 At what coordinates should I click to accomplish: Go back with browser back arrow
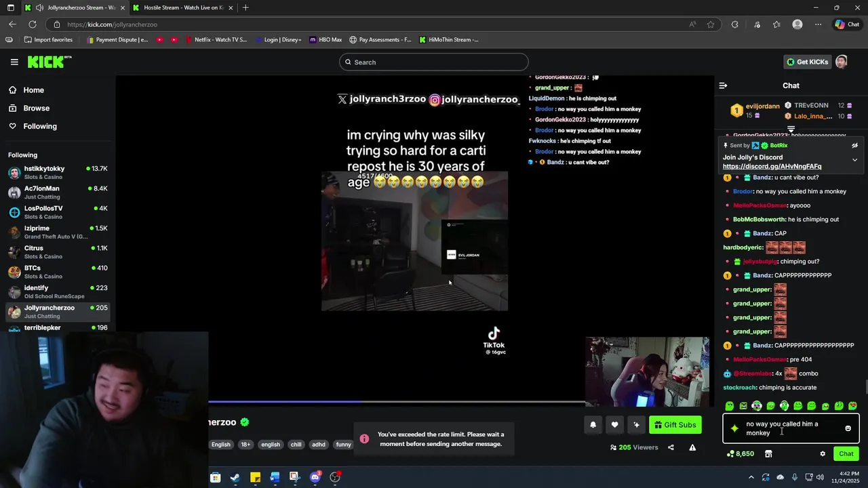(12, 24)
